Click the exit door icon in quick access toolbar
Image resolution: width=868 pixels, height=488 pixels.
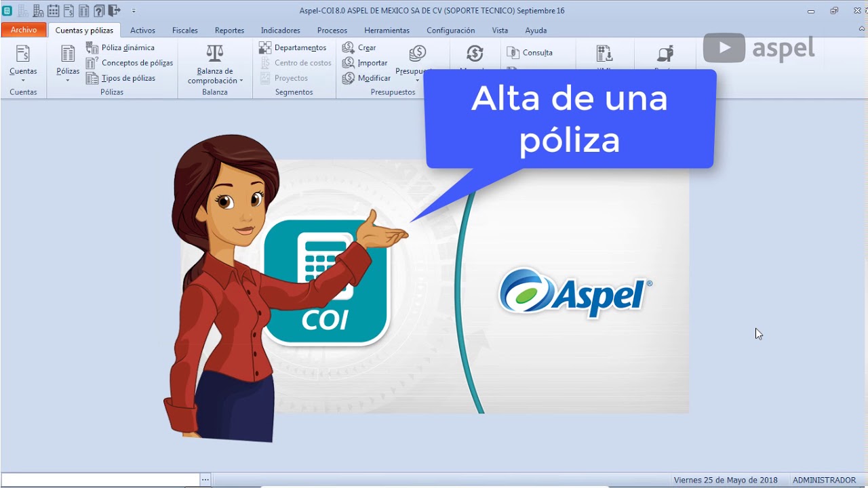[x=114, y=11]
